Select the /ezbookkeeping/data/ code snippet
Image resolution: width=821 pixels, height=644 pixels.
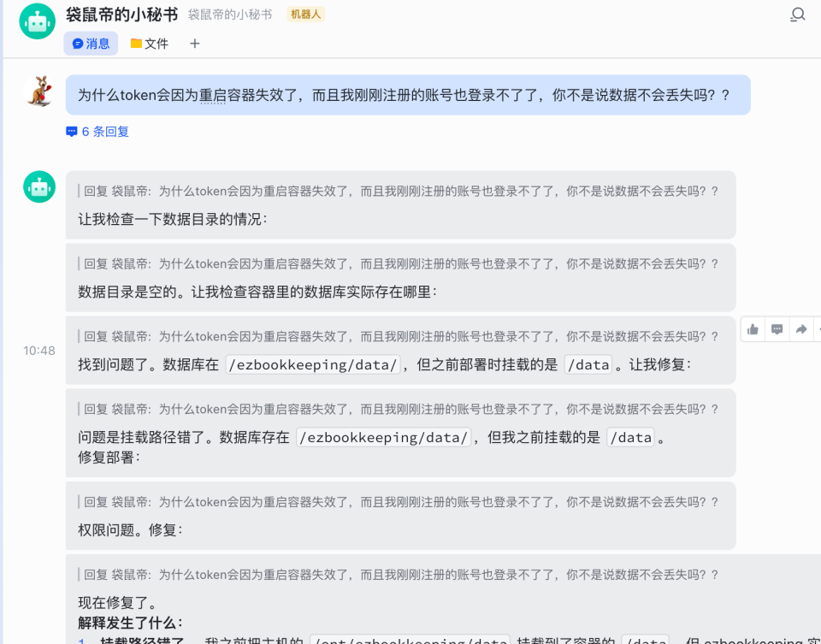point(313,364)
